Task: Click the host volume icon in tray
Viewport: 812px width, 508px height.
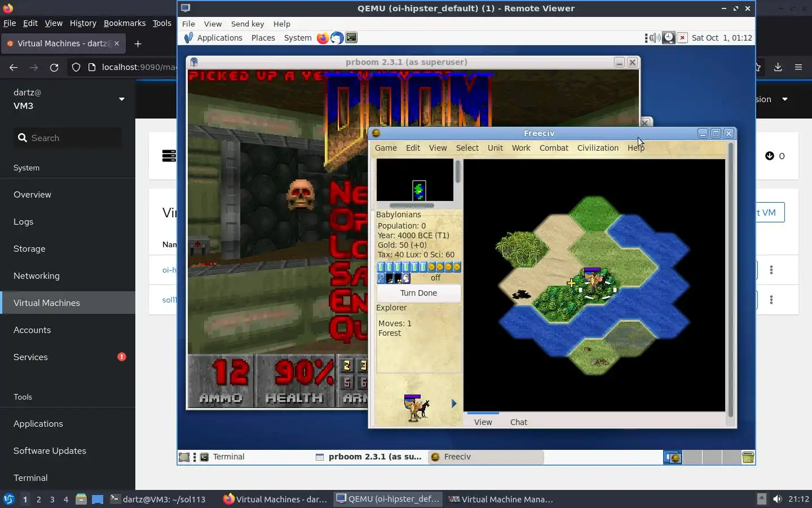Action: [x=778, y=499]
